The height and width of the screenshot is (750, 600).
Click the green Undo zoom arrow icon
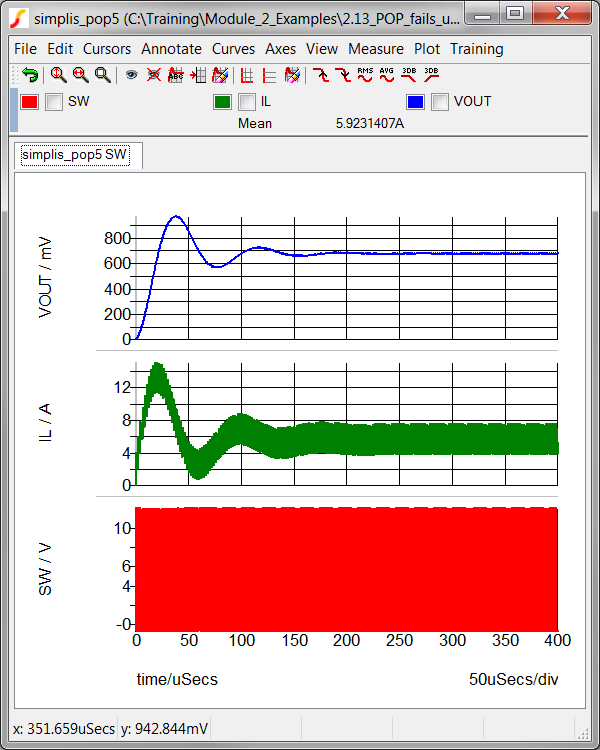pyautogui.click(x=30, y=75)
